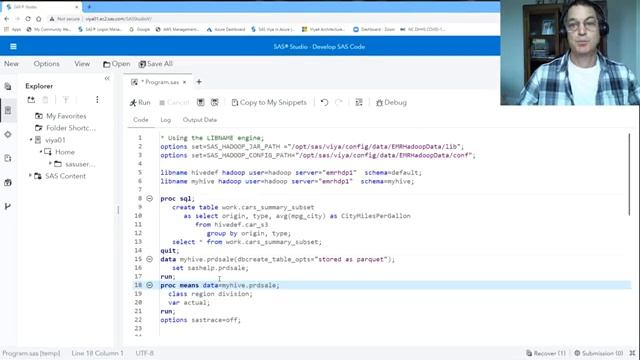Click Save All button
The image size is (640, 360).
tap(156, 64)
